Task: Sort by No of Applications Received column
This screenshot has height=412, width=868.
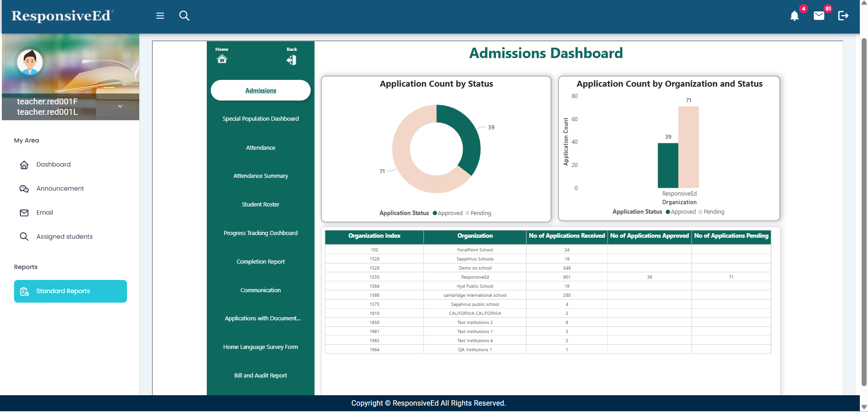Action: coord(566,236)
